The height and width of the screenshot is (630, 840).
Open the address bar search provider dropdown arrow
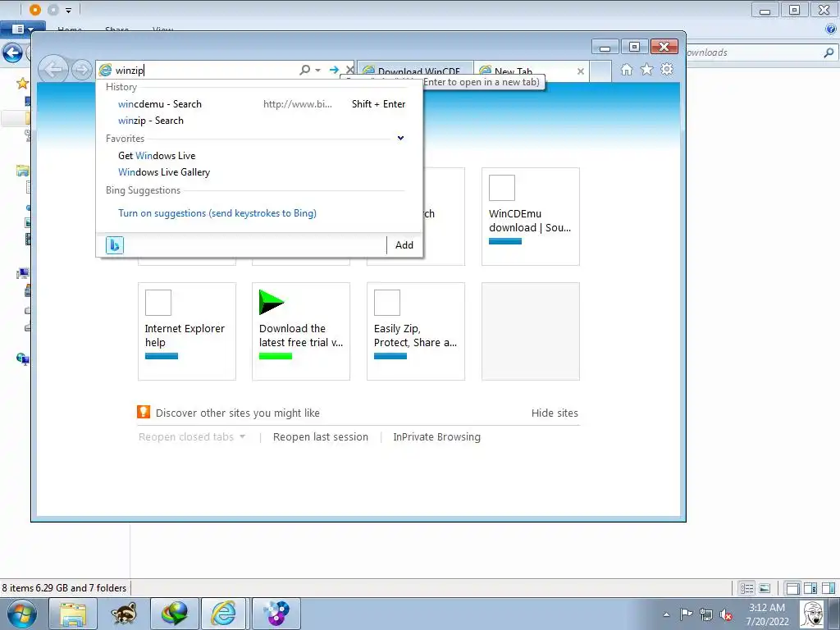click(x=317, y=71)
